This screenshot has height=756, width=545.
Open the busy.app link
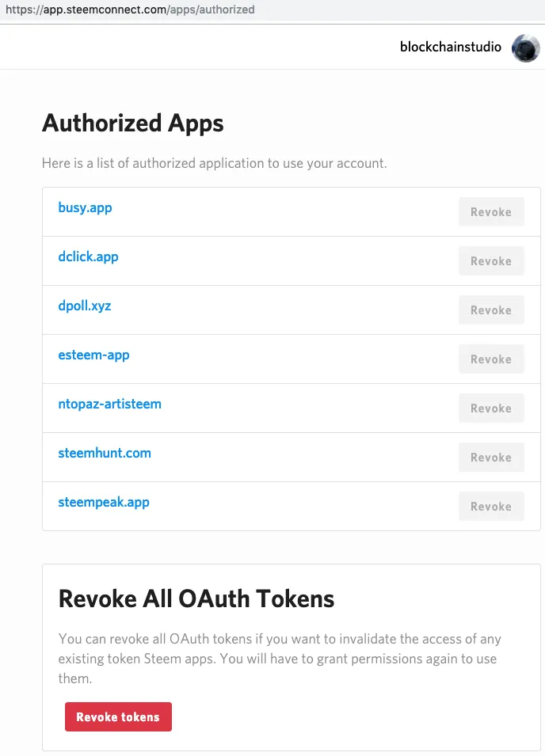(x=85, y=208)
